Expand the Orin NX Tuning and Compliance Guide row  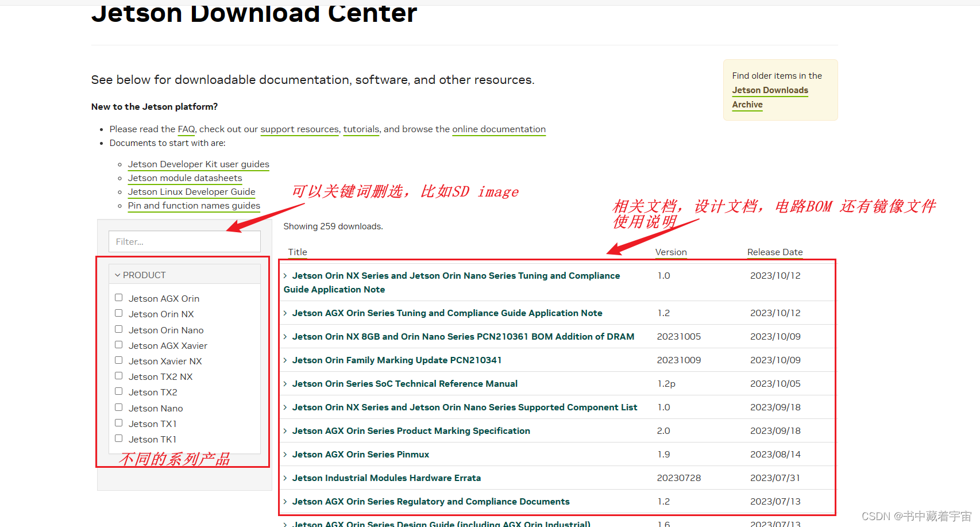pyautogui.click(x=285, y=276)
